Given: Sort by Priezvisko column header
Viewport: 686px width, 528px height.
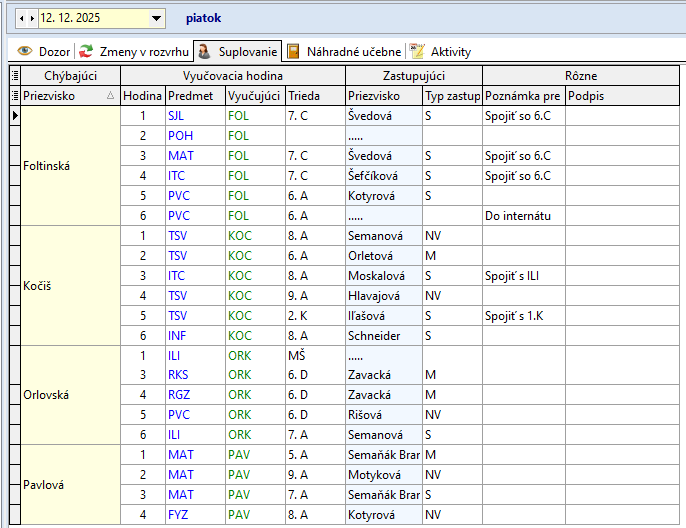Looking at the screenshot, I should (65, 96).
